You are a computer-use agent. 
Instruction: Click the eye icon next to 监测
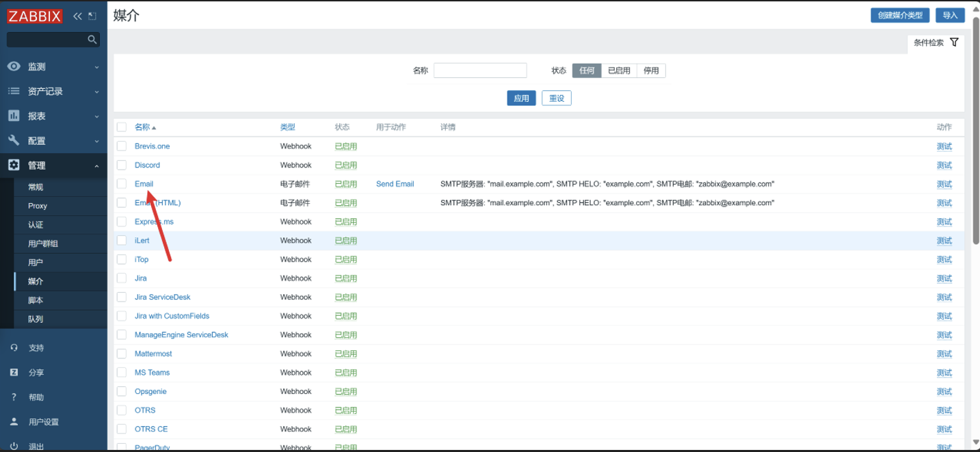point(14,66)
